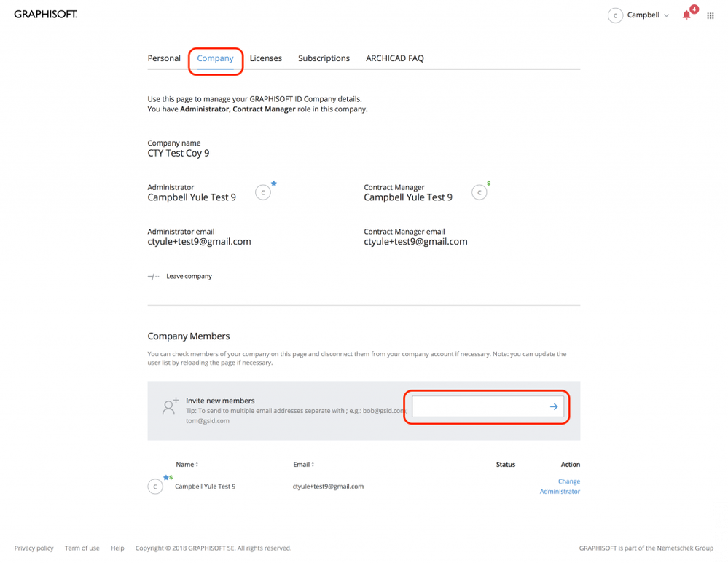Click member row email ctyule+test9@gmail.com
Viewport: 728px width, 563px height.
(x=328, y=487)
